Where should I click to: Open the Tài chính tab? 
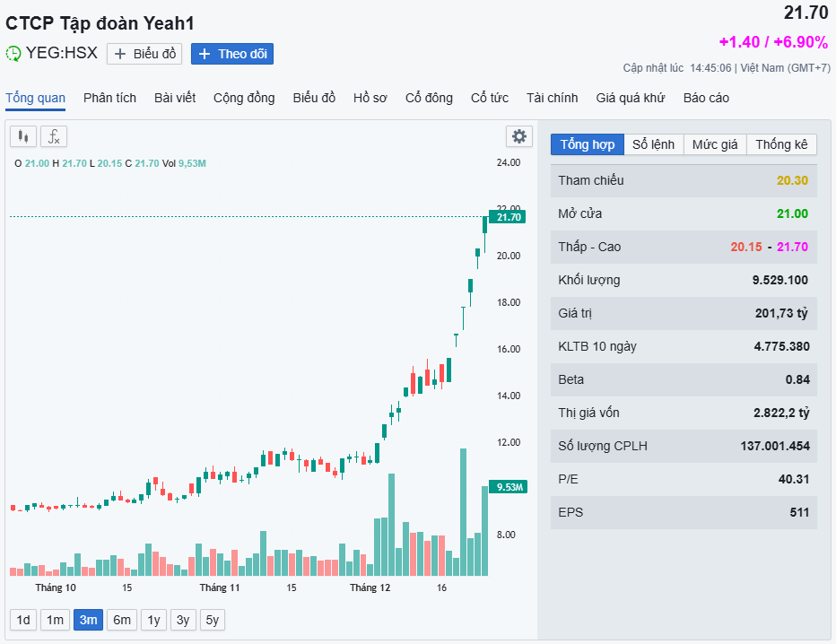(x=553, y=98)
